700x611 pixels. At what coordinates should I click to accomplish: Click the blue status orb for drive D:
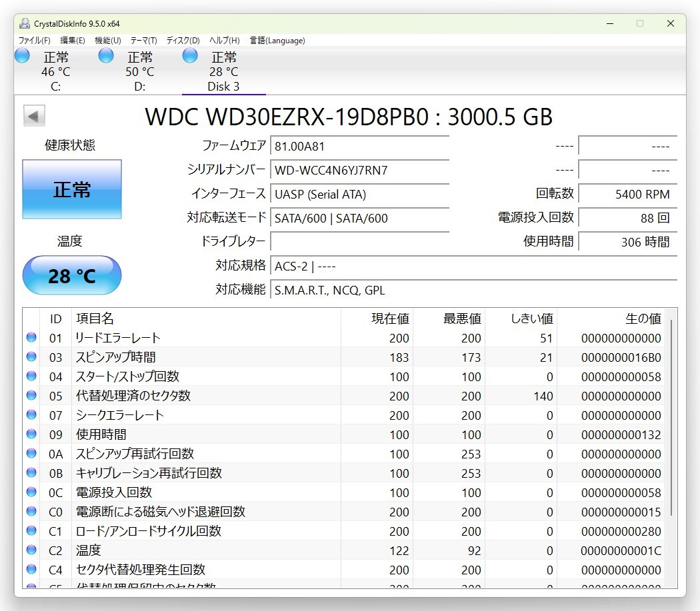coord(106,56)
